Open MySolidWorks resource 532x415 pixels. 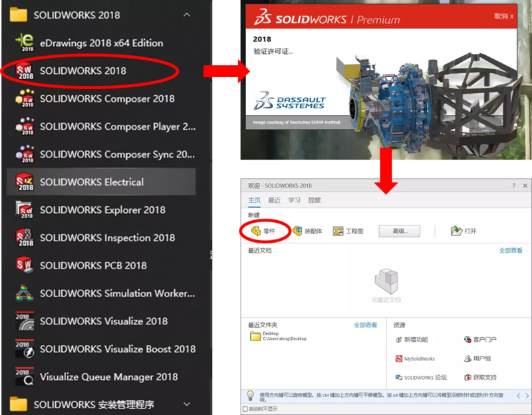pyautogui.click(x=415, y=358)
